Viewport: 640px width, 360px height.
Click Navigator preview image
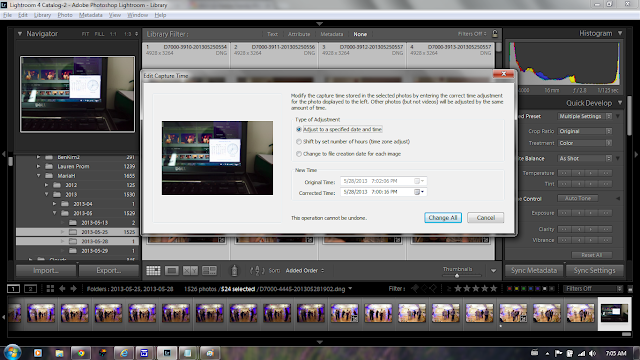click(78, 94)
